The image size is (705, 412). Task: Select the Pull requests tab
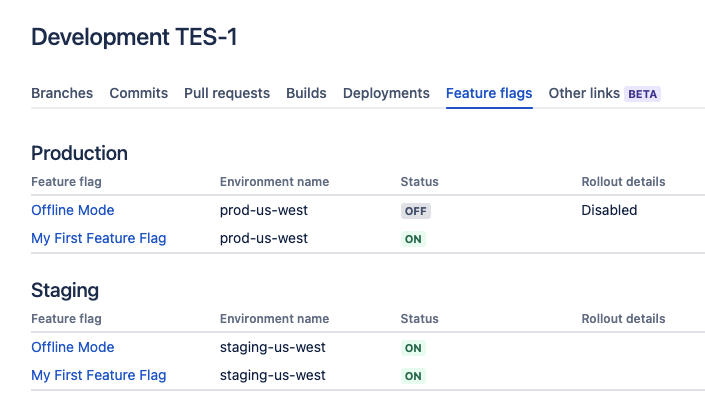point(226,93)
